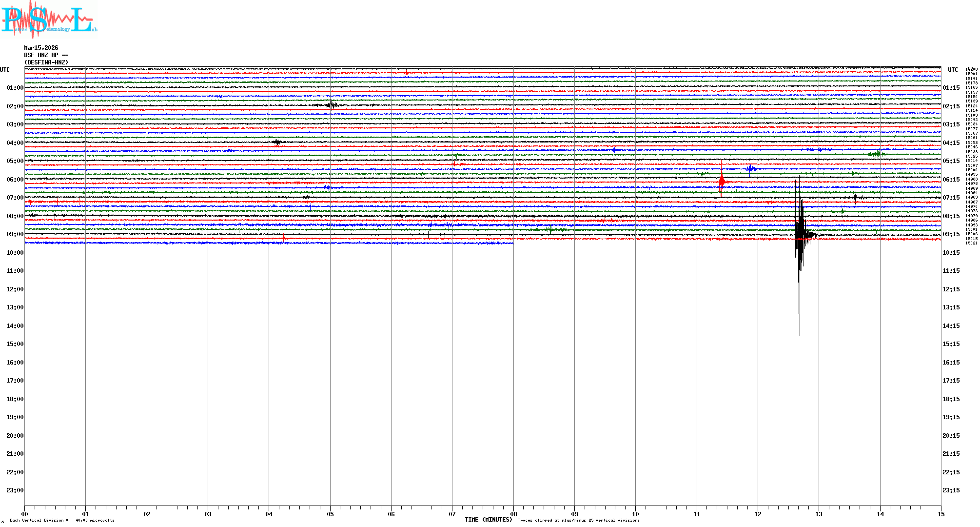The image size is (980, 527).
Task: Click the minute 15 tick label
Action: tap(941, 514)
